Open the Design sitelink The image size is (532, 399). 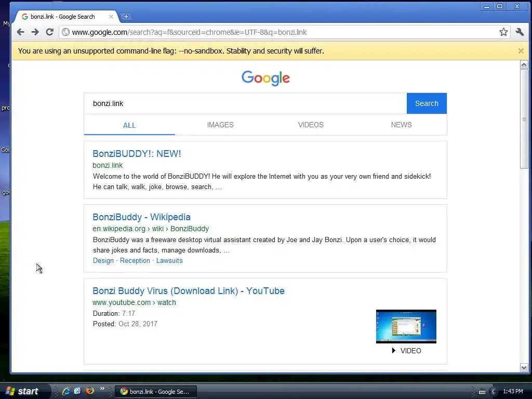103,261
